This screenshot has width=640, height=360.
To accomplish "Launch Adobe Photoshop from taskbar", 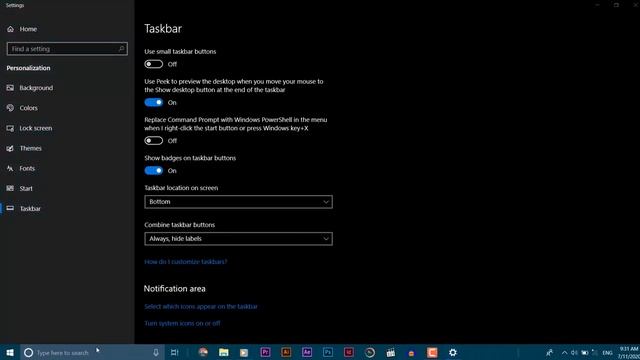I will (328, 352).
